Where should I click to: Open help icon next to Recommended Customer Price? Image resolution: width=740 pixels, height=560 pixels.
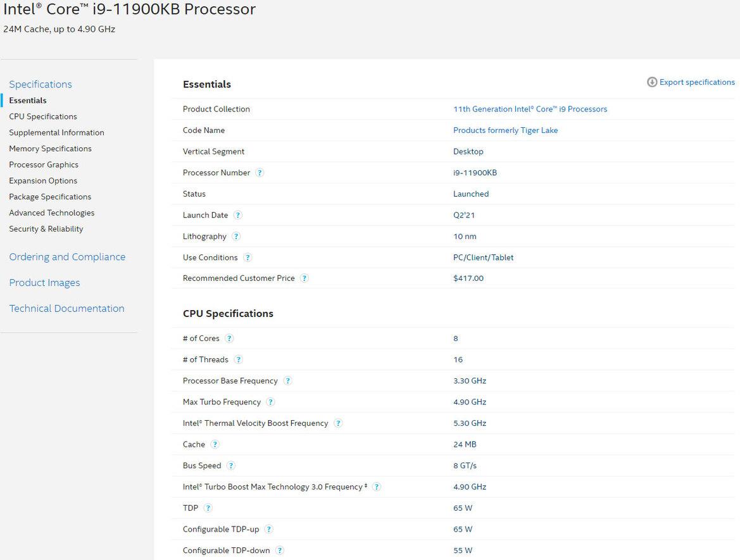pyautogui.click(x=304, y=278)
